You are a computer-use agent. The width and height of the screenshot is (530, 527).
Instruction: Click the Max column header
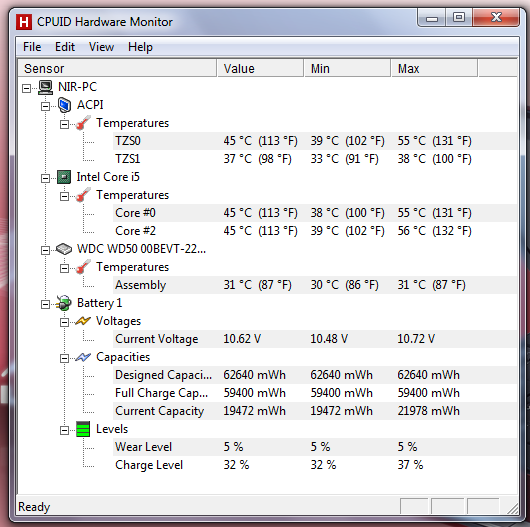pos(435,69)
